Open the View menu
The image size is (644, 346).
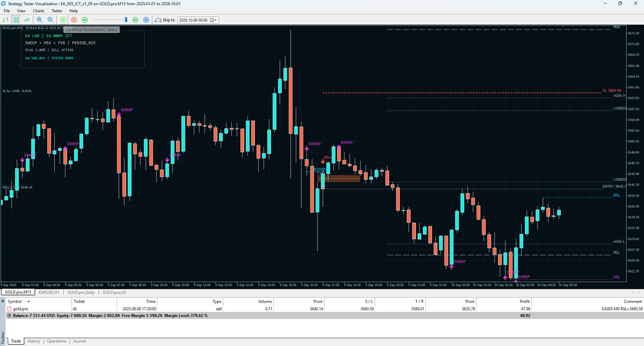pyautogui.click(x=21, y=11)
